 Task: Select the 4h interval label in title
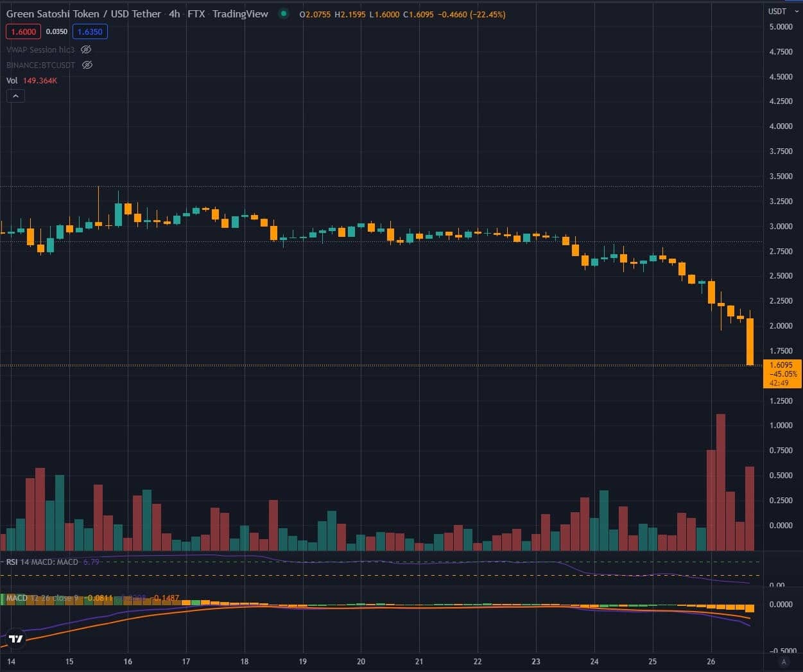[x=174, y=13]
